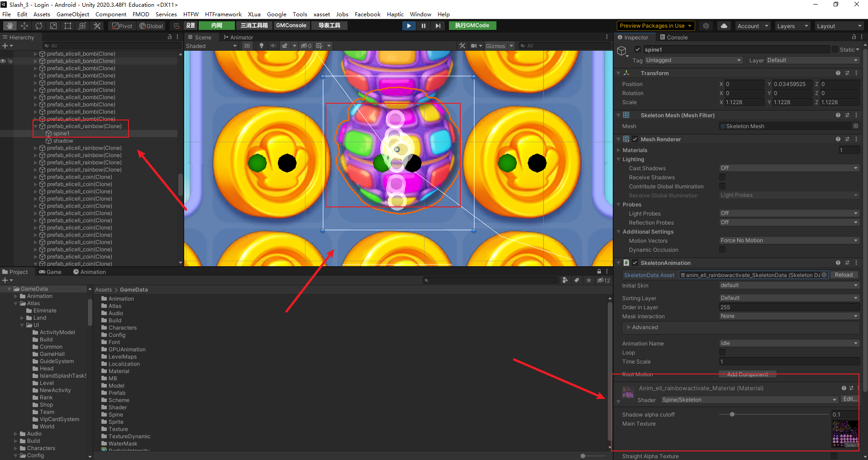The image size is (868, 460).
Task: Click the GMConsole button
Action: click(x=291, y=25)
